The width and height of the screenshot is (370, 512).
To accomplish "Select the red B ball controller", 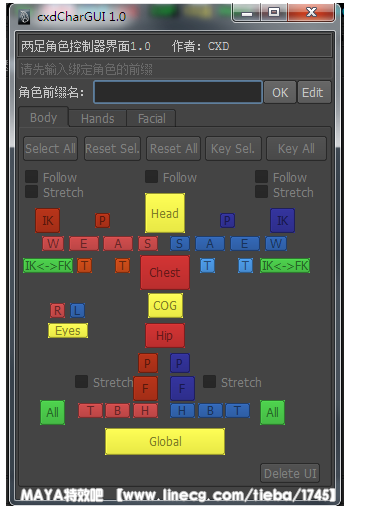I will [x=117, y=410].
